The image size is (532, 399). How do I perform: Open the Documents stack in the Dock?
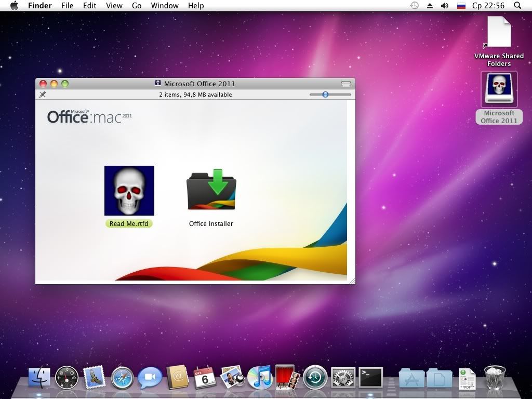pyautogui.click(x=440, y=378)
